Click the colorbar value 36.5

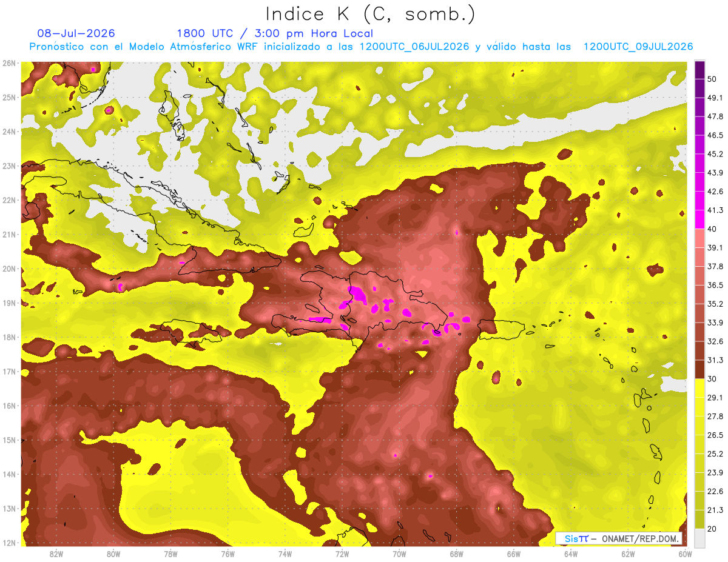click(716, 285)
